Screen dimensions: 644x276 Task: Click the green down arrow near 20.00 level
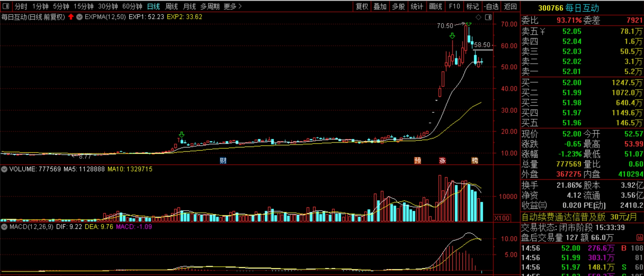[181, 135]
